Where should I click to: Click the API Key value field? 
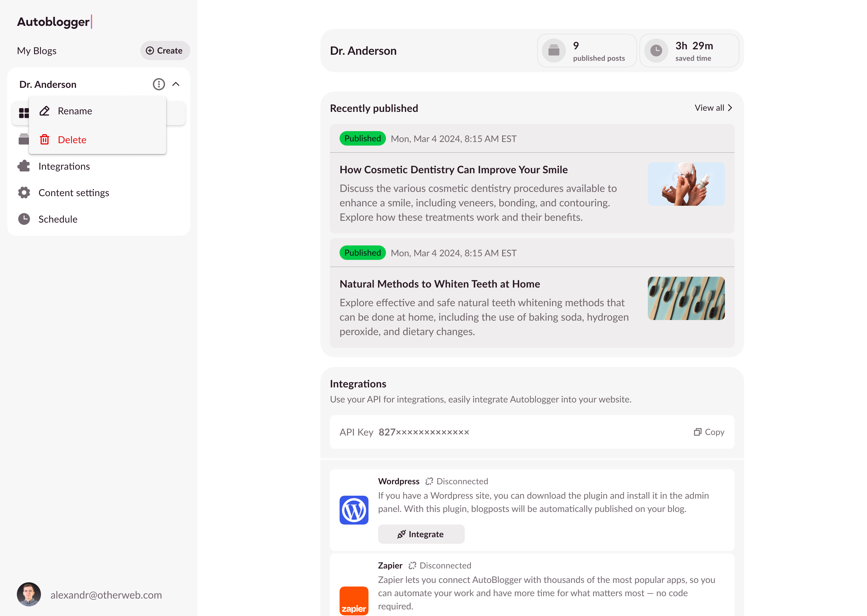[424, 432]
